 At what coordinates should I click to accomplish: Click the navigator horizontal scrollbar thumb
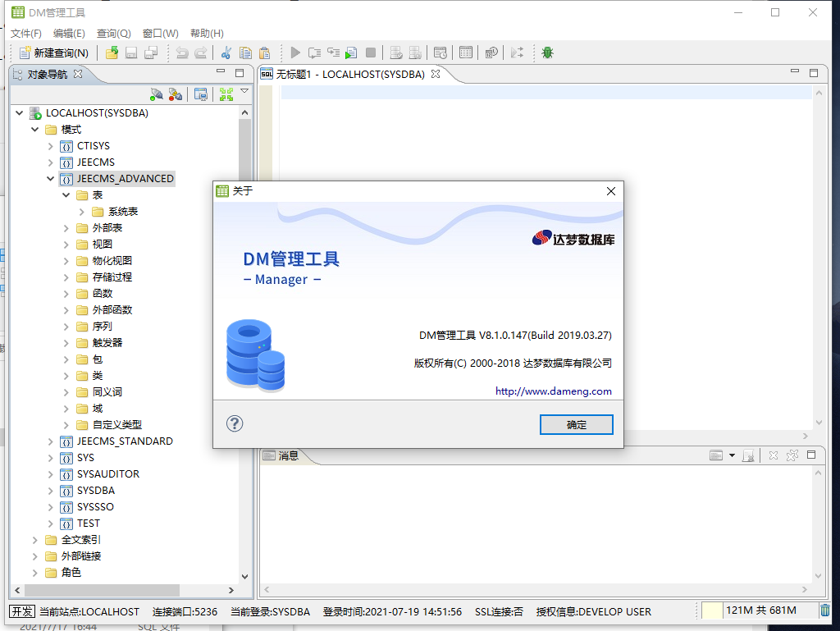[x=102, y=590]
